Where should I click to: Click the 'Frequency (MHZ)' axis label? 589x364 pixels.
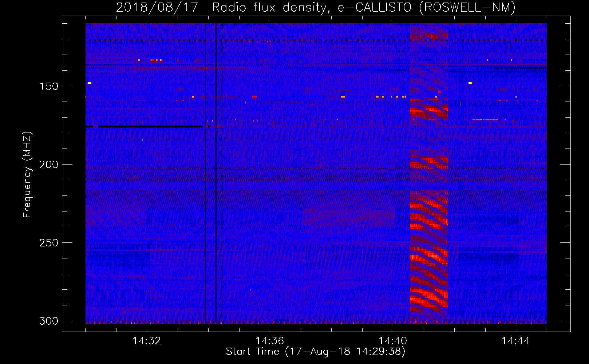(x=27, y=175)
